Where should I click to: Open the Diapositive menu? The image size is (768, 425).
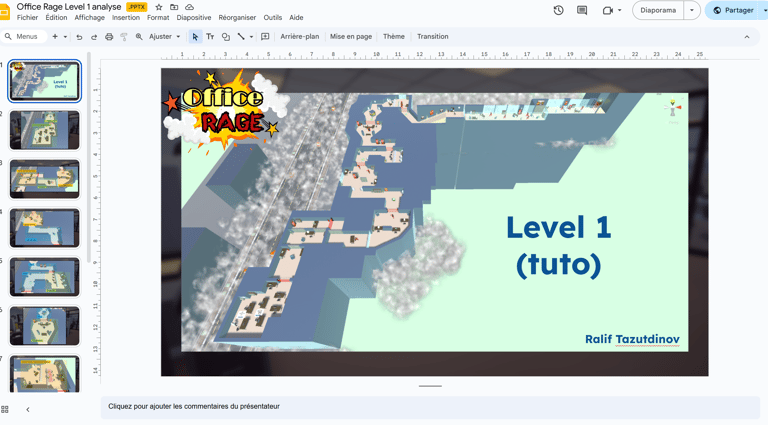click(194, 18)
